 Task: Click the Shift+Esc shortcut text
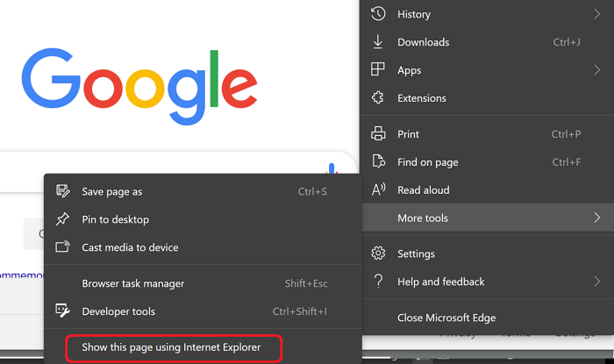(x=306, y=283)
